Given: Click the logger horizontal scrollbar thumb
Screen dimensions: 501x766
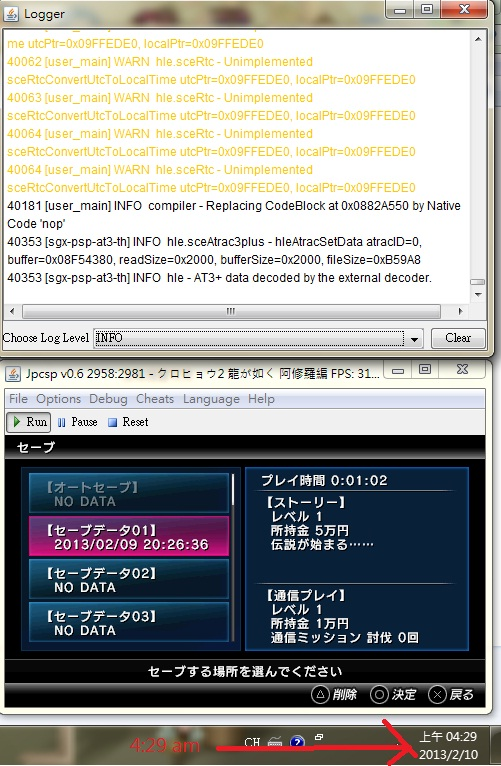Looking at the screenshot, I should pyautogui.click(x=231, y=311).
